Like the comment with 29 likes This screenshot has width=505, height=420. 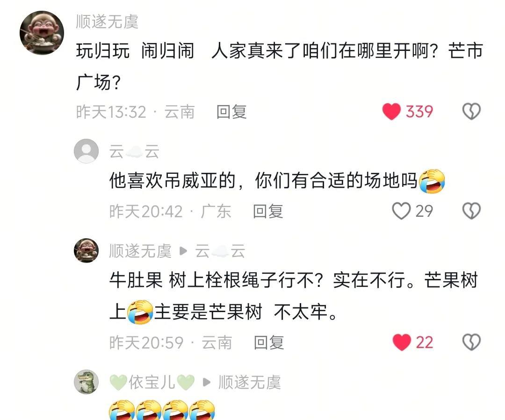(401, 211)
